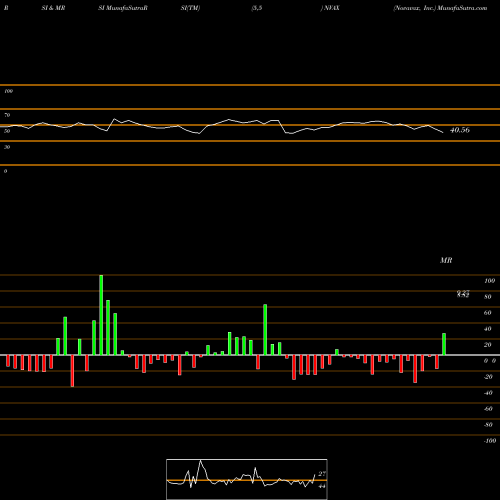Click the RSI axis label 70
Image resolution: width=500 pixels, height=500 pixels.
(7, 115)
